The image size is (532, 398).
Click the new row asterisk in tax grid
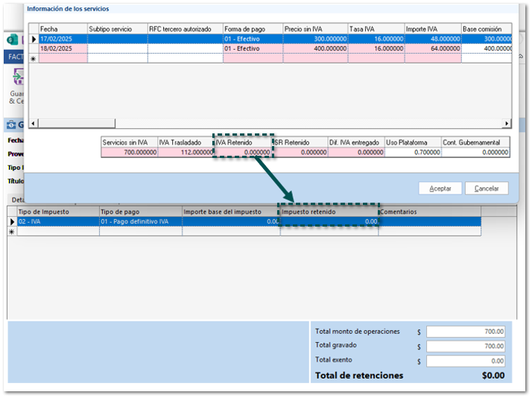click(x=11, y=232)
